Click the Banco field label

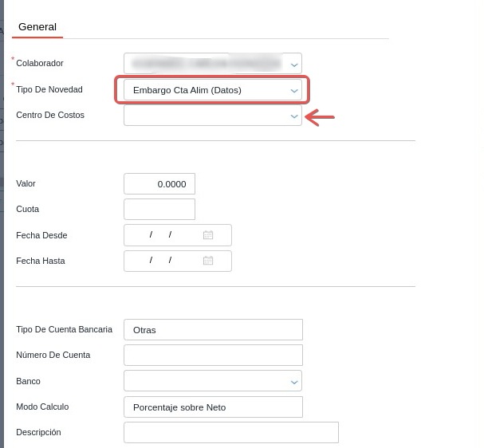coord(29,381)
